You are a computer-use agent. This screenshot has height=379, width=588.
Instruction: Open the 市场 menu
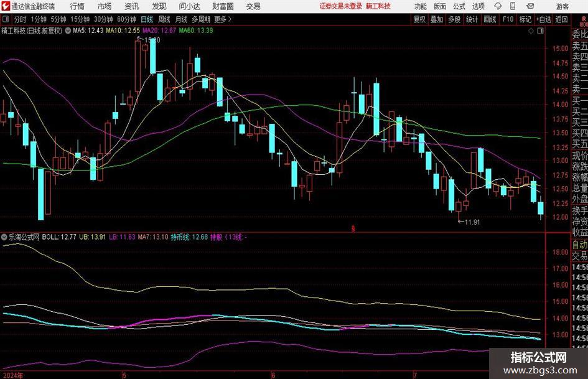tap(105, 6)
